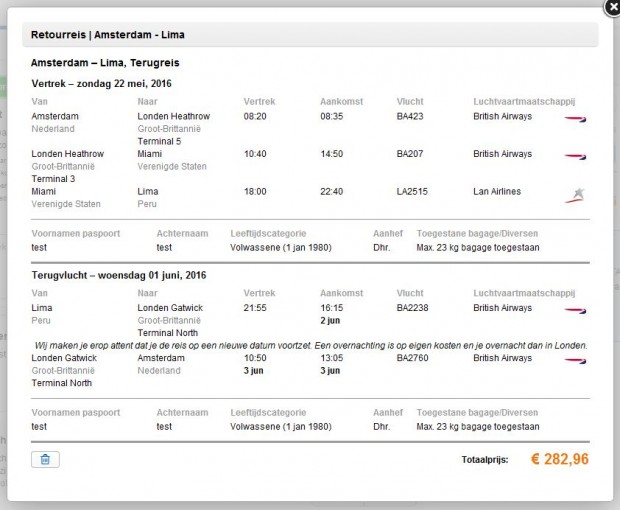The image size is (620, 510).
Task: Click British Airways logo for flight BA2760
Action: (575, 361)
